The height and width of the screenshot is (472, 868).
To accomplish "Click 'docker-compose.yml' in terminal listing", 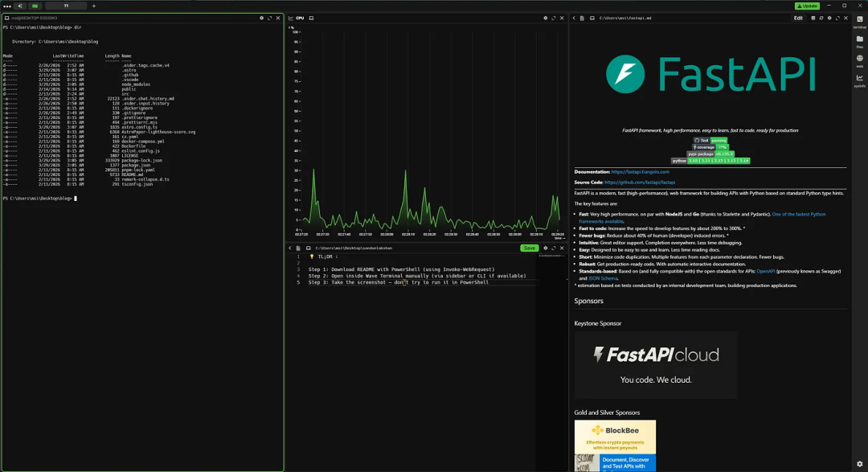I will [143, 142].
